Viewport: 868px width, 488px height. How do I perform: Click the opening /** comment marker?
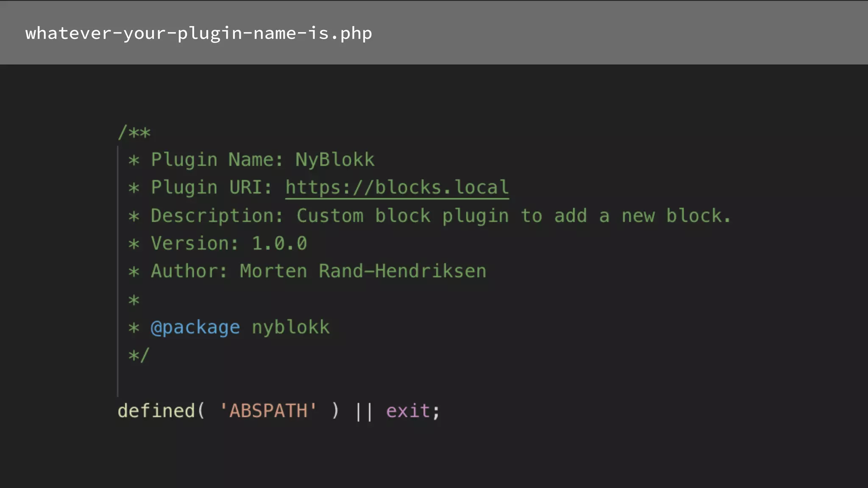pos(134,133)
